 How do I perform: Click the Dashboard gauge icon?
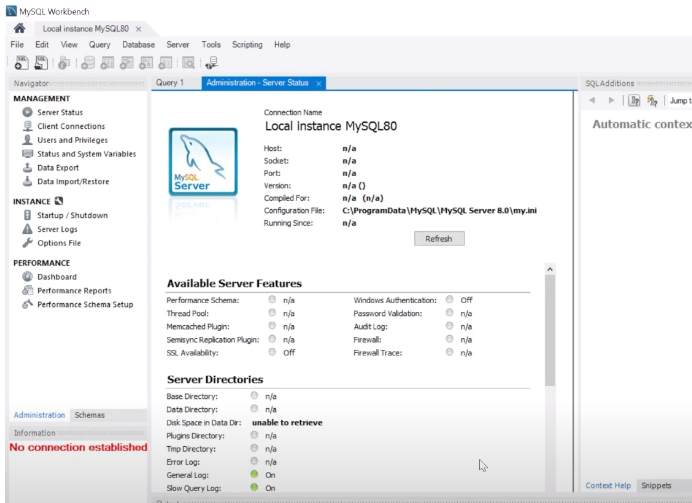27,277
